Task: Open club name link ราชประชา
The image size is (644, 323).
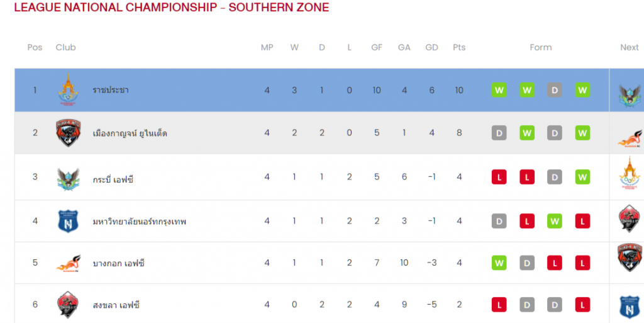Action: pos(111,90)
